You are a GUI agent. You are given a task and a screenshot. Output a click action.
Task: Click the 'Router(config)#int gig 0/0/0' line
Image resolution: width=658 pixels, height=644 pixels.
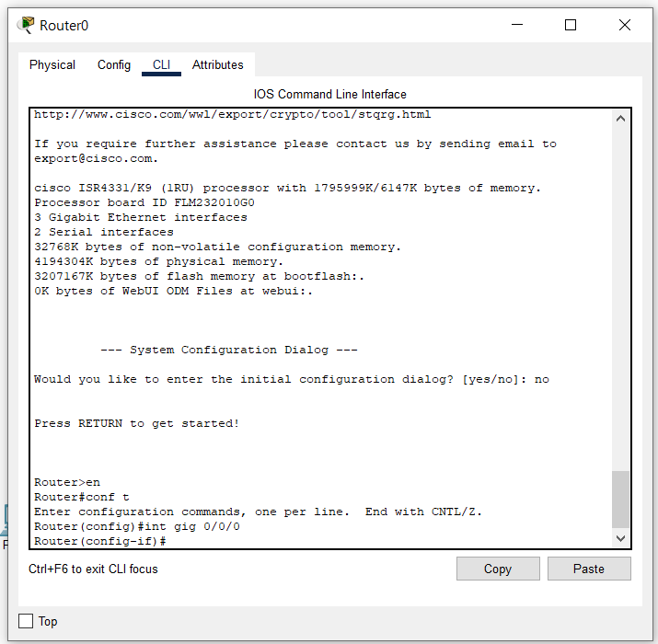137,526
